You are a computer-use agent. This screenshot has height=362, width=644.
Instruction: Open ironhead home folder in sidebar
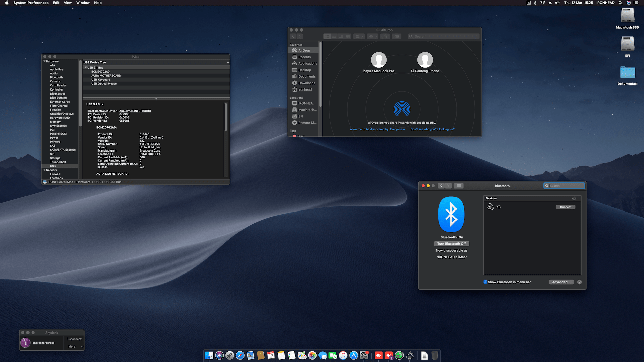pyautogui.click(x=304, y=89)
